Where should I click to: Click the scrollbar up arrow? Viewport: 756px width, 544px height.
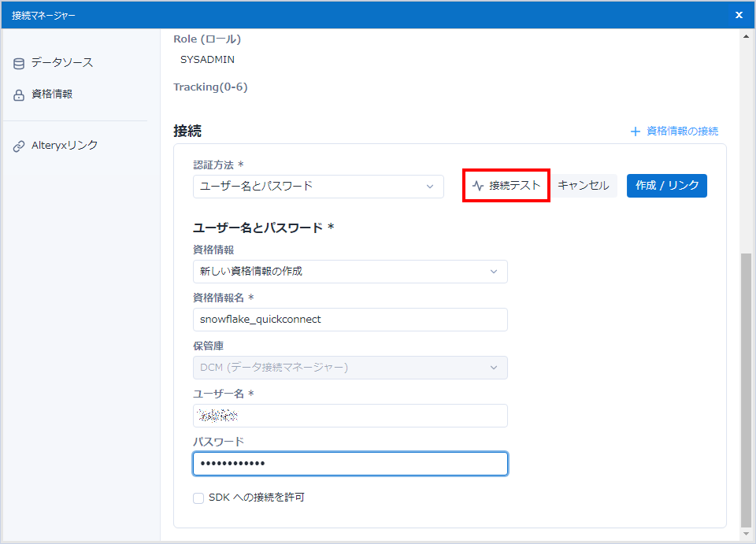pyautogui.click(x=746, y=36)
